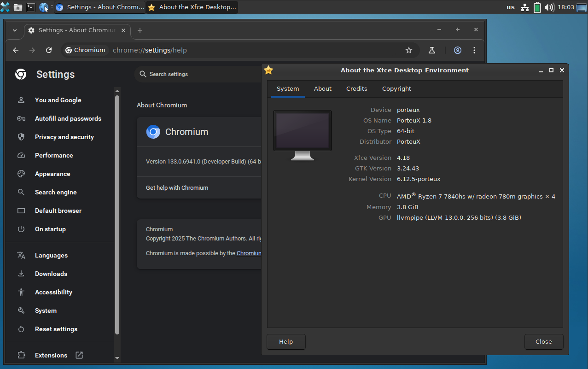Viewport: 588px width, 369px height.
Task: Click Get help with Chromium
Action: coord(177,187)
